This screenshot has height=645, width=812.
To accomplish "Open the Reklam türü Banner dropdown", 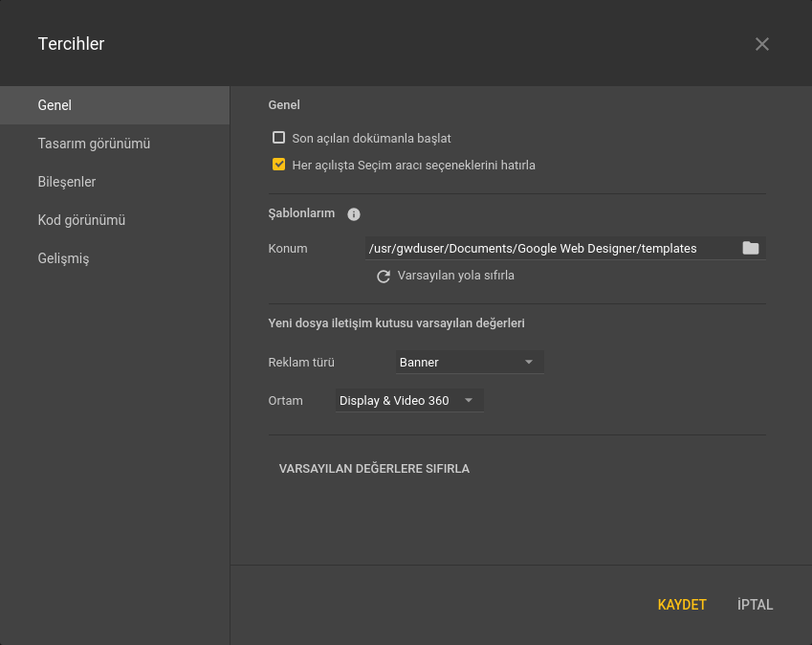I will pyautogui.click(x=468, y=363).
